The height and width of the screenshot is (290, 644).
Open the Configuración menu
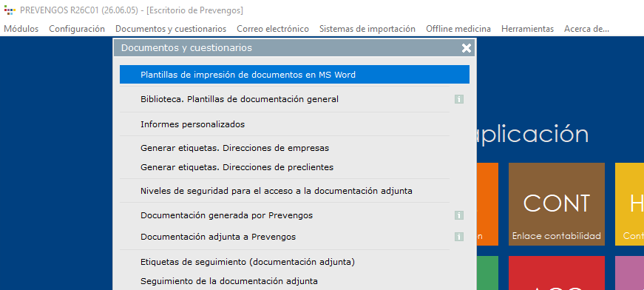[x=77, y=29]
